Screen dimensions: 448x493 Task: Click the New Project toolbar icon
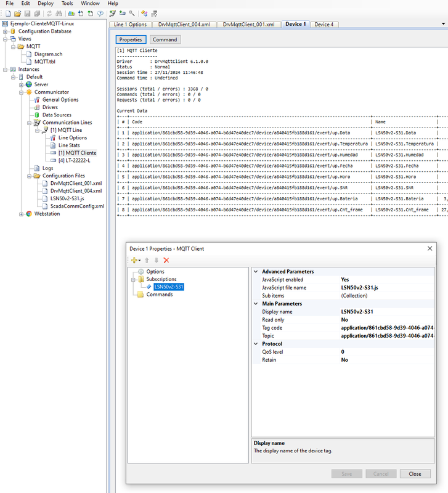click(8, 14)
